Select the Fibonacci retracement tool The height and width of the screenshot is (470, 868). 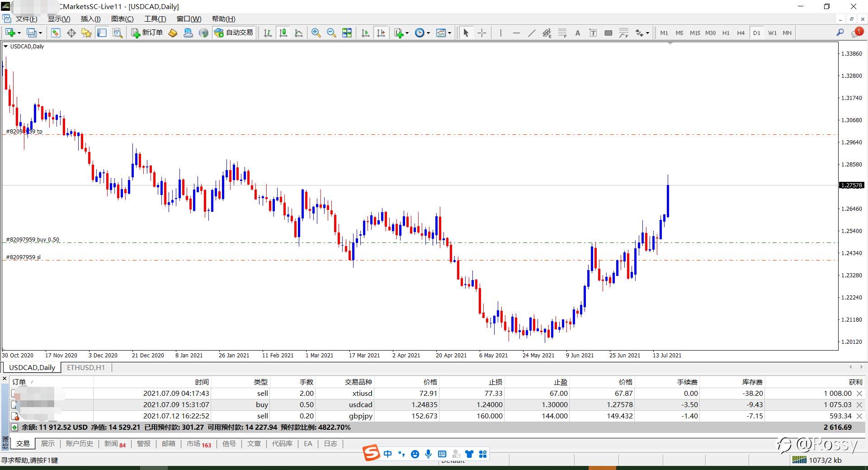coord(562,33)
